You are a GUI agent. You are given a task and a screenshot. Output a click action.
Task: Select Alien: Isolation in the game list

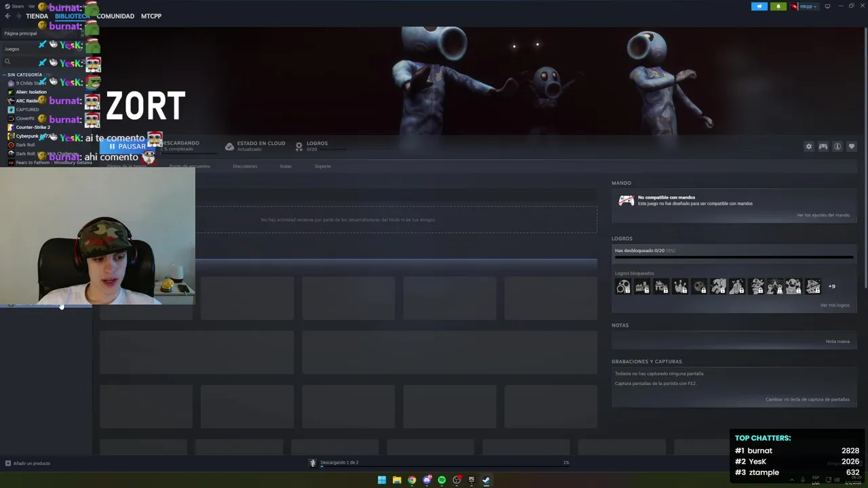[x=31, y=92]
